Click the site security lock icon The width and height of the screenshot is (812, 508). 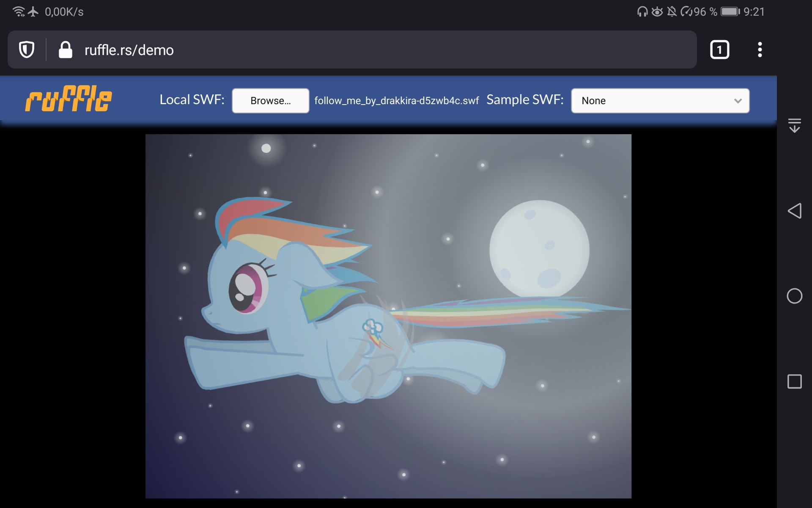66,50
